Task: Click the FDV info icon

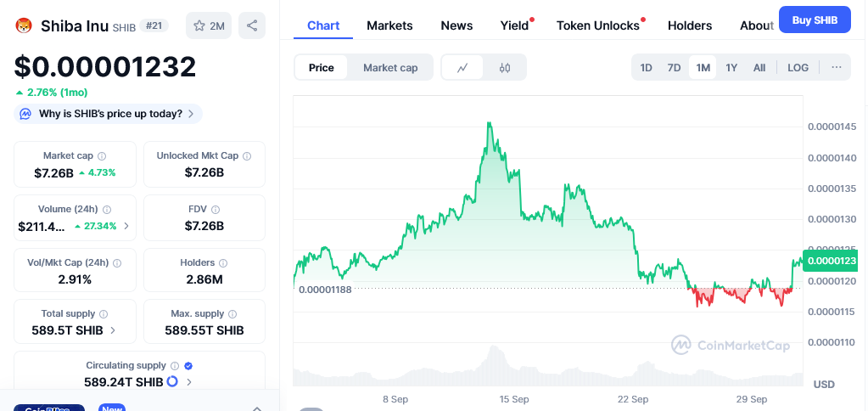Action: [x=216, y=210]
